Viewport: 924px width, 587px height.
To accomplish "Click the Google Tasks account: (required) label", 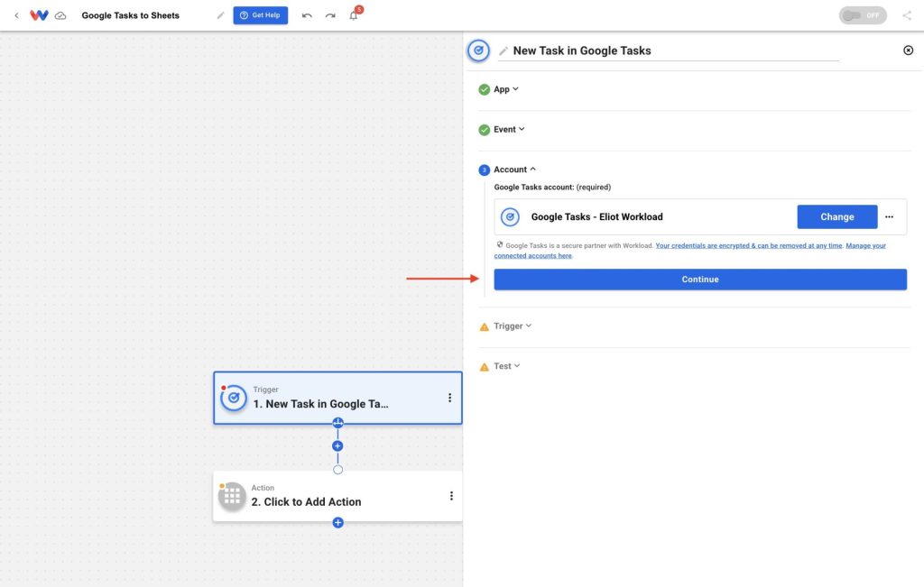I will pos(552,188).
